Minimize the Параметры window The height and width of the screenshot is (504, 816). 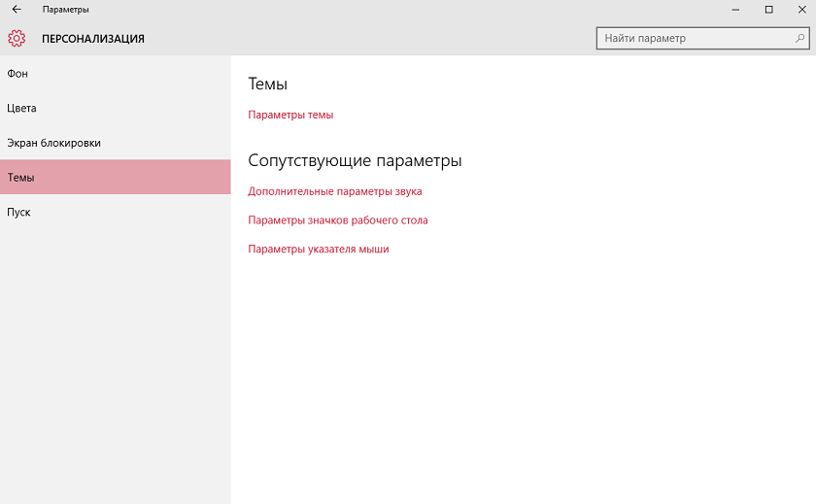coord(735,10)
